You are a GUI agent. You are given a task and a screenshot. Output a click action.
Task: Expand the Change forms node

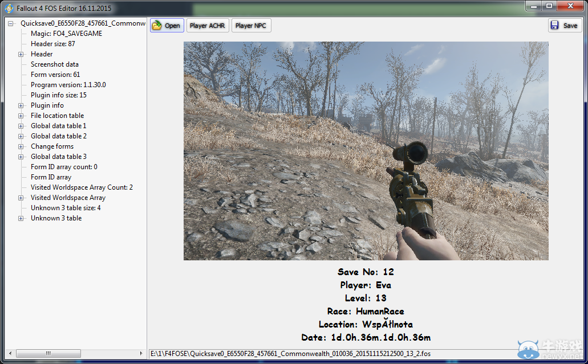pos(21,147)
